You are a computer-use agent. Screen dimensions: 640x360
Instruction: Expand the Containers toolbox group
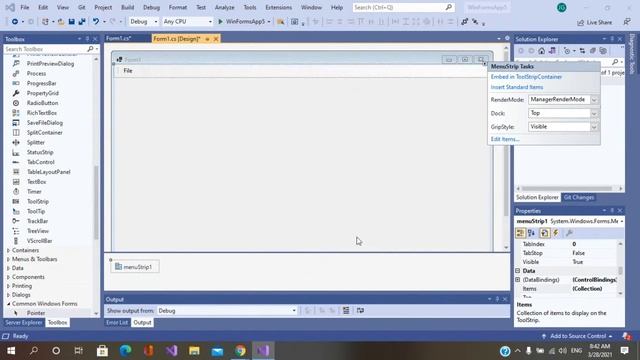tap(9, 250)
